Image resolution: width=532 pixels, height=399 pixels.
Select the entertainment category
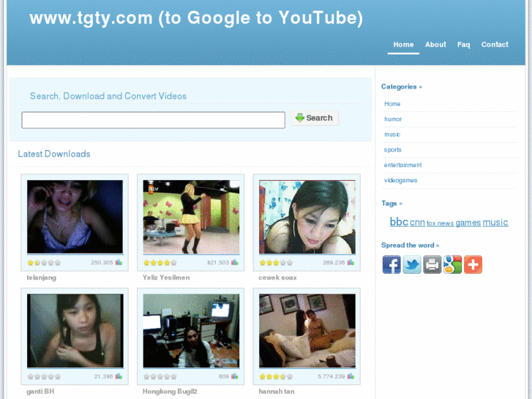click(402, 165)
